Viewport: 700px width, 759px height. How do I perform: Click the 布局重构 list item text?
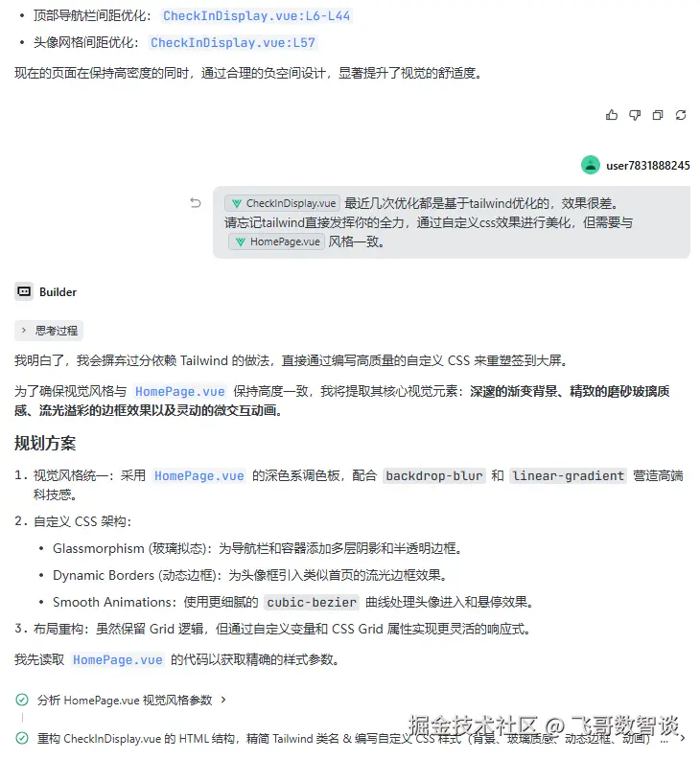pos(282,629)
